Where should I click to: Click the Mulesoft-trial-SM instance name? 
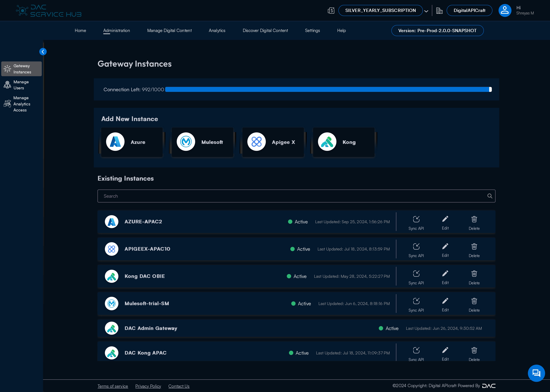(x=147, y=303)
